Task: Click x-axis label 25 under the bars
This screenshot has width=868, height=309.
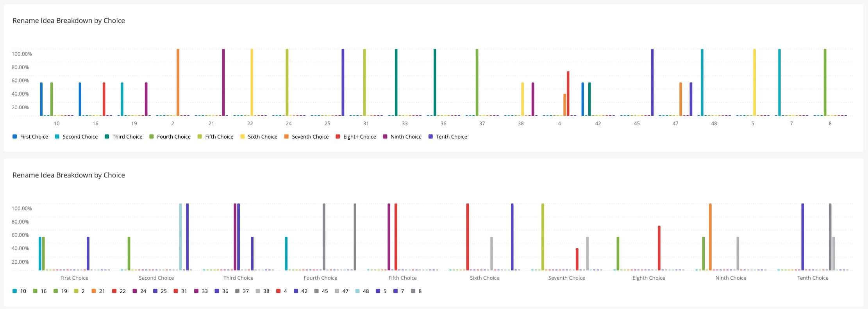Action: pyautogui.click(x=327, y=123)
